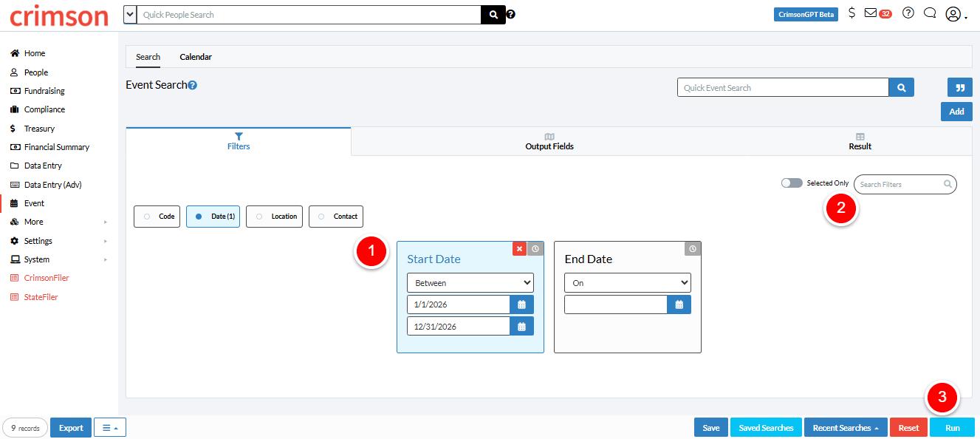Click the Data Entry folder icon

point(14,166)
